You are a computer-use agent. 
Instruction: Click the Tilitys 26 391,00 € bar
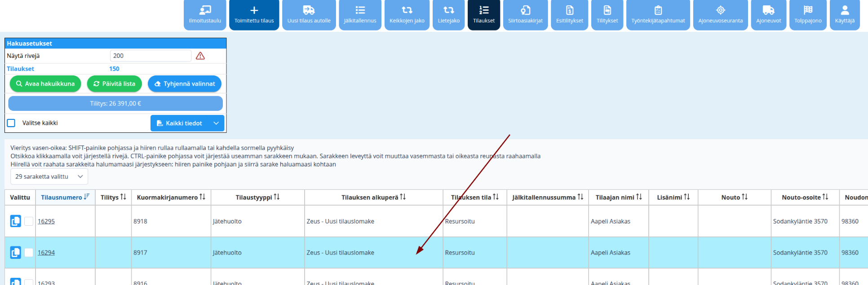tap(115, 104)
